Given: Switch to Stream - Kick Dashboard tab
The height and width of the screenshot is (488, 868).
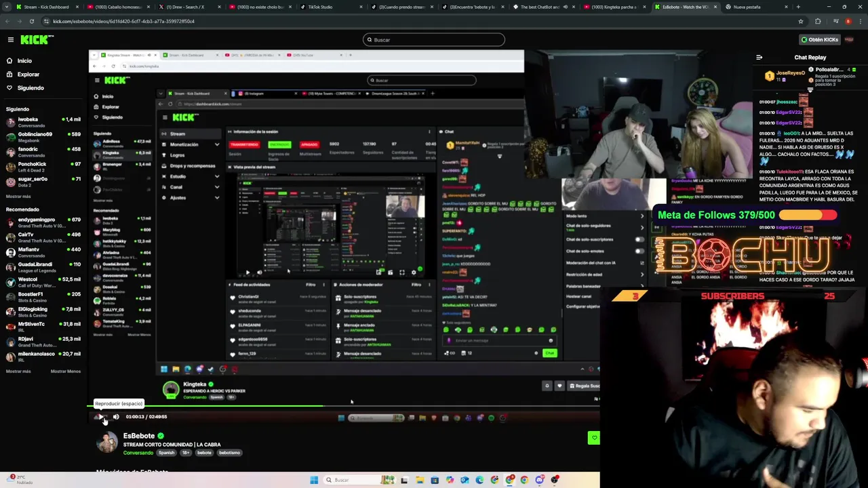Looking at the screenshot, I should [x=46, y=7].
